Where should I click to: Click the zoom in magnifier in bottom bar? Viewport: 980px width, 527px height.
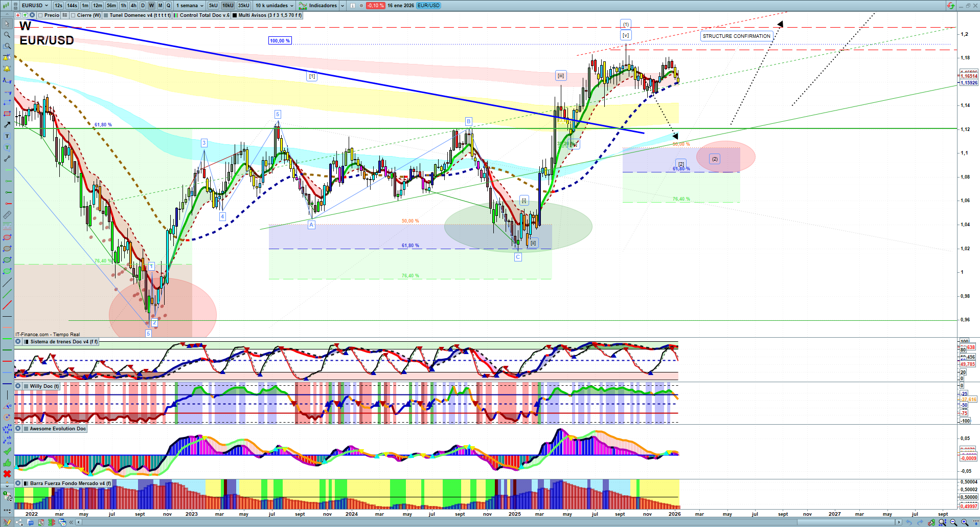click(x=965, y=522)
